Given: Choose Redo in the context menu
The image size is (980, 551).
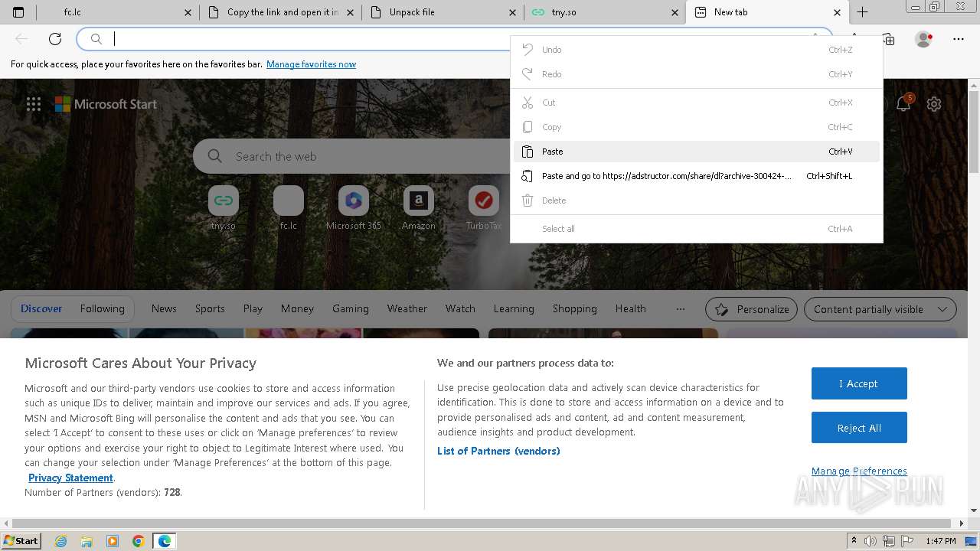Looking at the screenshot, I should tap(697, 74).
